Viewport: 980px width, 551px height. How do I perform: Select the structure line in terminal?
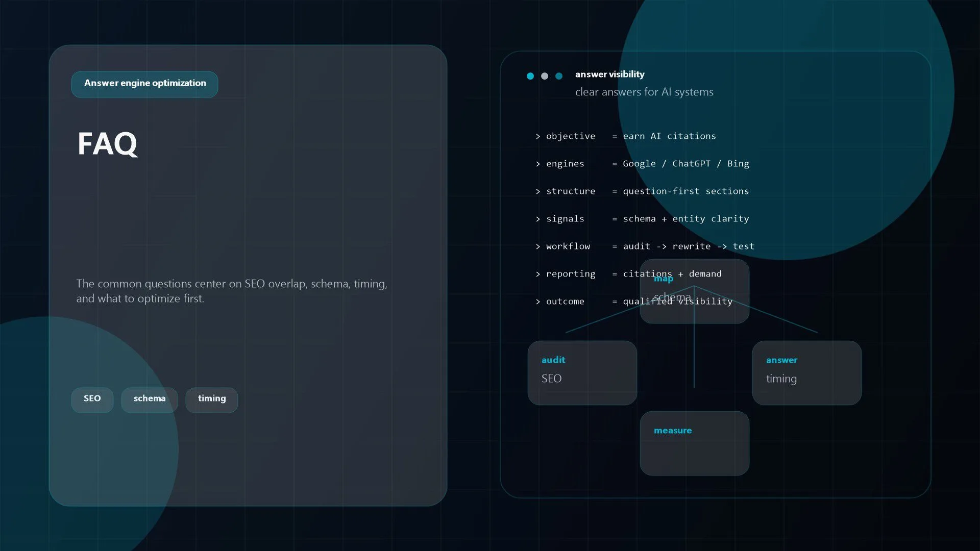point(642,191)
